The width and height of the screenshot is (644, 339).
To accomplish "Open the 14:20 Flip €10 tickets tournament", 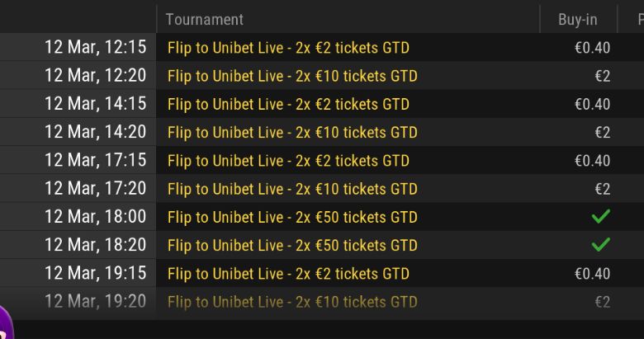I will (292, 133).
